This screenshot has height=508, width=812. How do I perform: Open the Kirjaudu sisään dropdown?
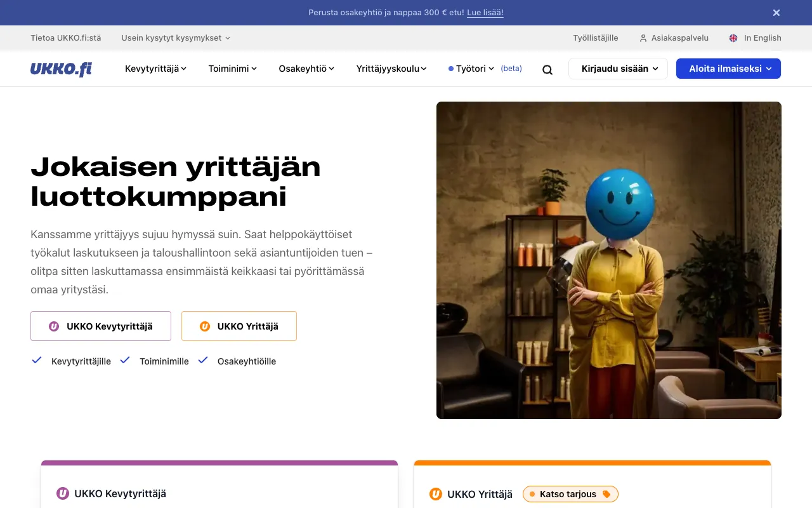[x=619, y=69]
